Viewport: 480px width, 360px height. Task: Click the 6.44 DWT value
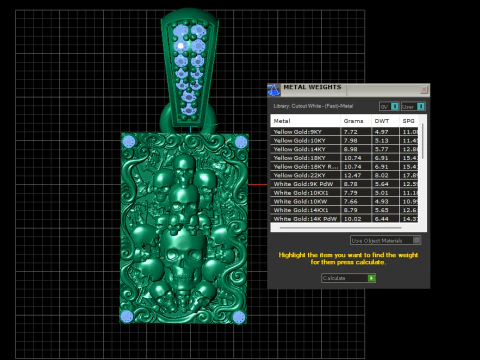[381, 219]
